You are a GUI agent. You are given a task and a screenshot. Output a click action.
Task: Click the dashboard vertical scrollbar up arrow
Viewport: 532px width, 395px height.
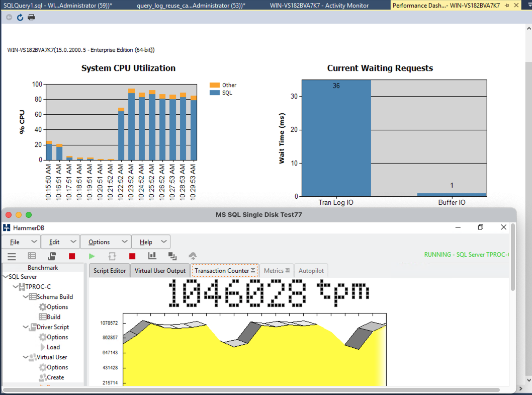point(528,29)
